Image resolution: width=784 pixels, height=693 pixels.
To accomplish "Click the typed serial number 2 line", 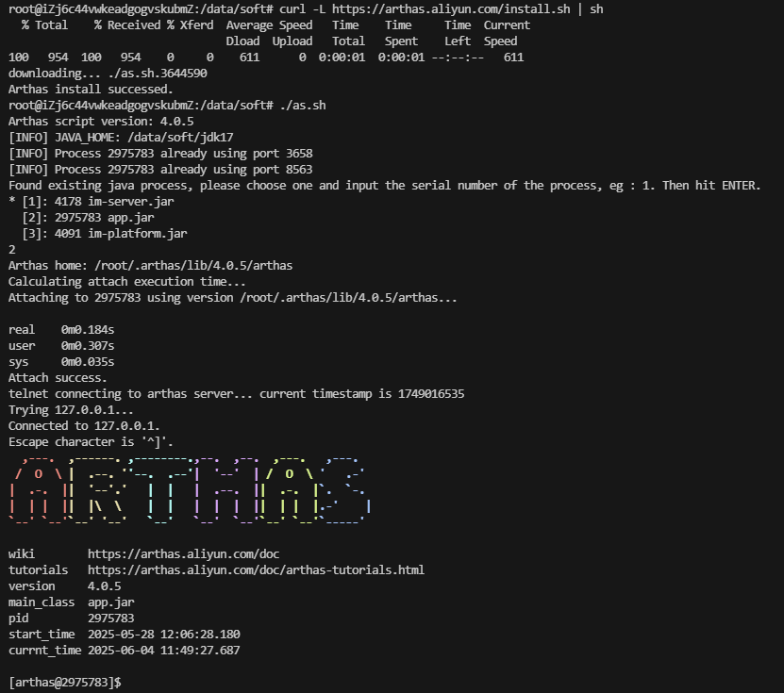I will (x=12, y=249).
